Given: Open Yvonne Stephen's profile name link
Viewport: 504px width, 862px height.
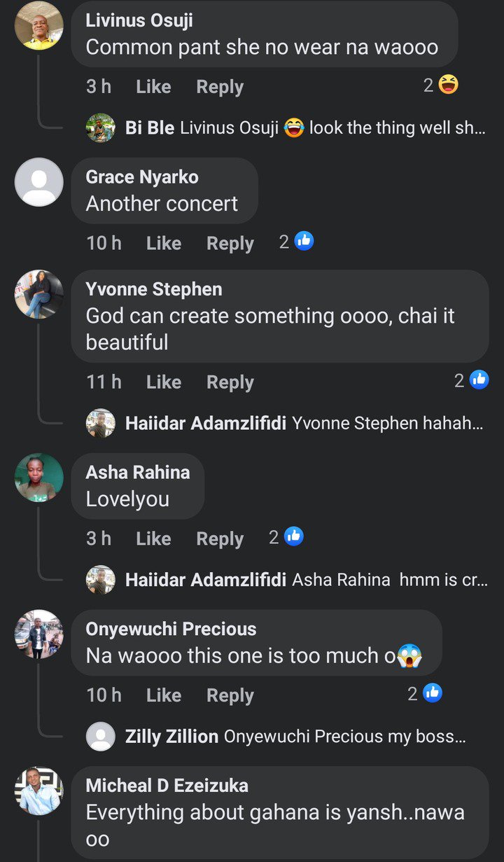Looking at the screenshot, I should point(153,289).
